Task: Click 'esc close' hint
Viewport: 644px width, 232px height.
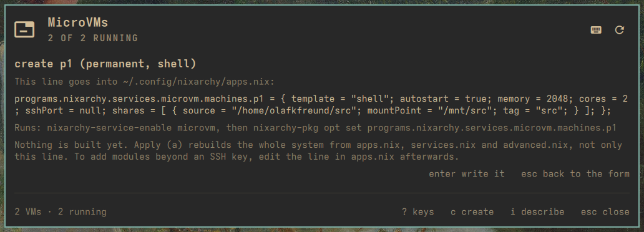Action: pyautogui.click(x=605, y=212)
